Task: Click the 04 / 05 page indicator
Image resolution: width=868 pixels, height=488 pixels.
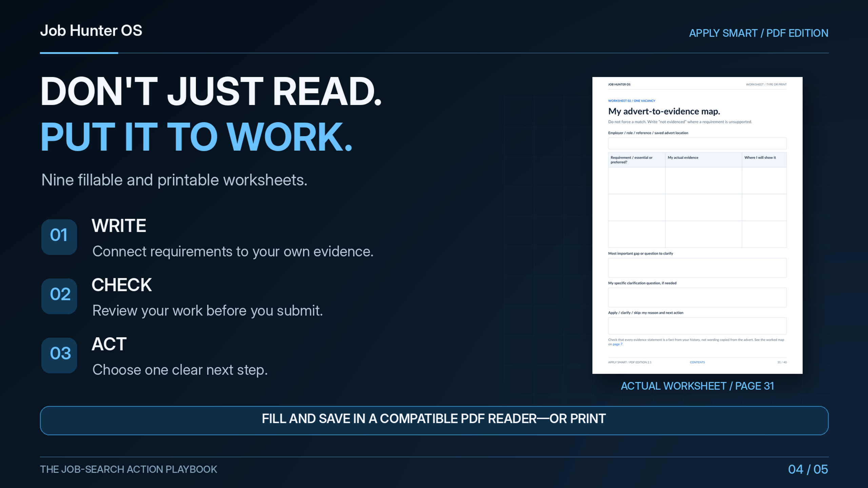Action: tap(808, 469)
